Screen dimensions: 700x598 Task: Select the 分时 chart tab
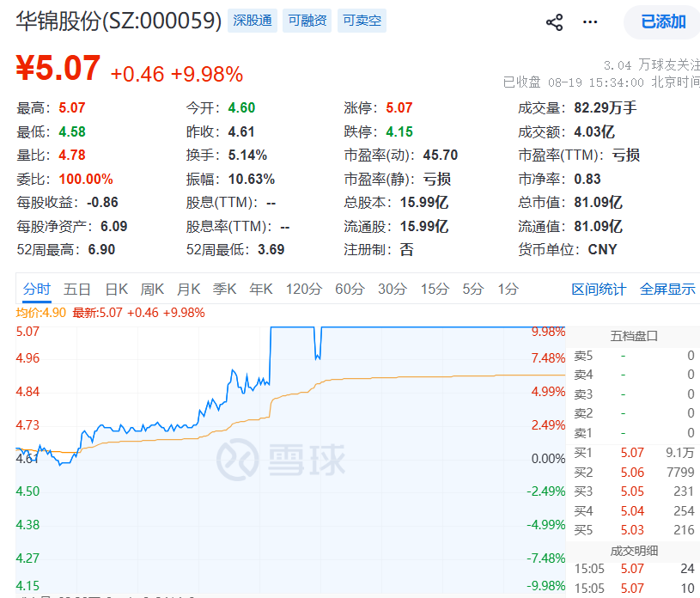pos(37,289)
